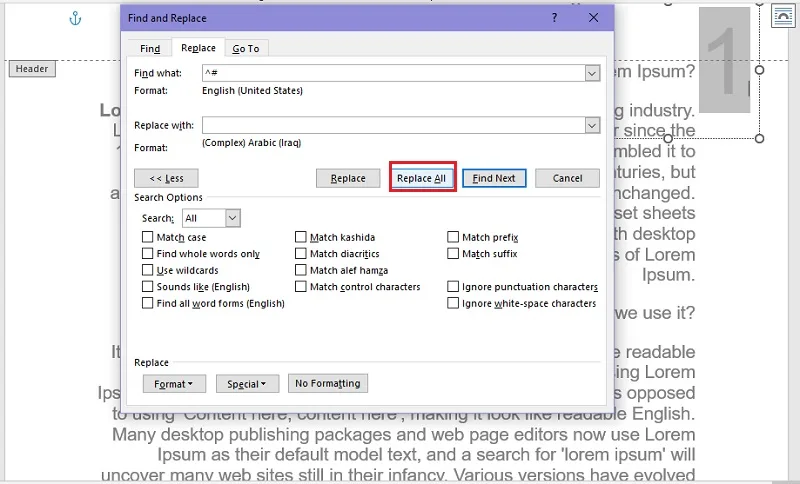Close the Find and Replace dialog

coord(593,18)
